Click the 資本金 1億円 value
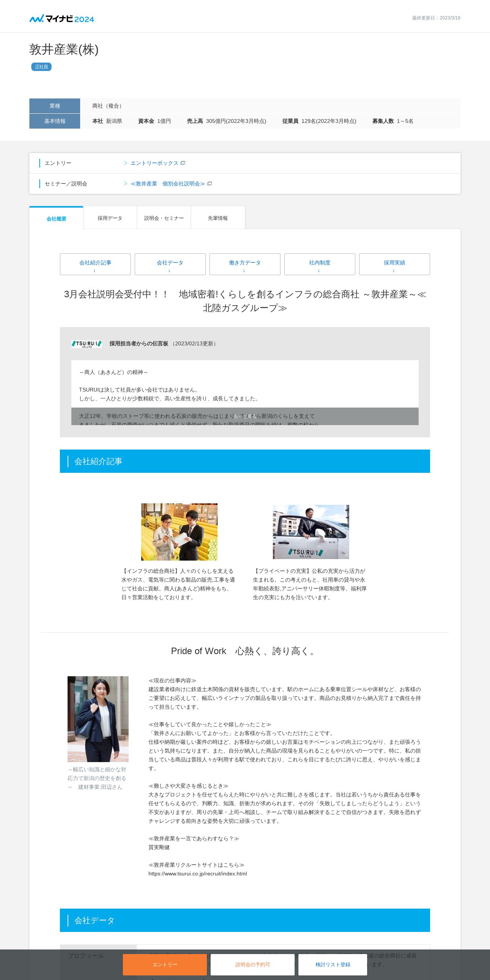 pos(155,121)
